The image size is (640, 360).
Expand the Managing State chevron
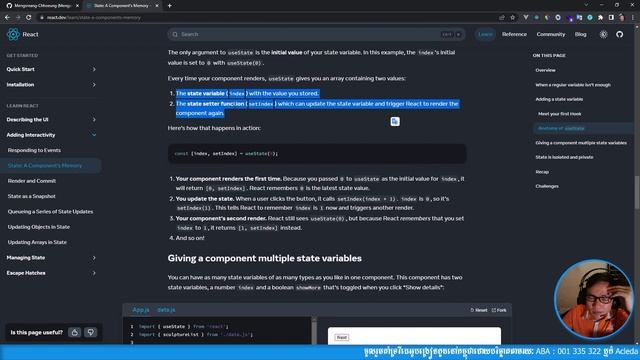[x=94, y=258]
